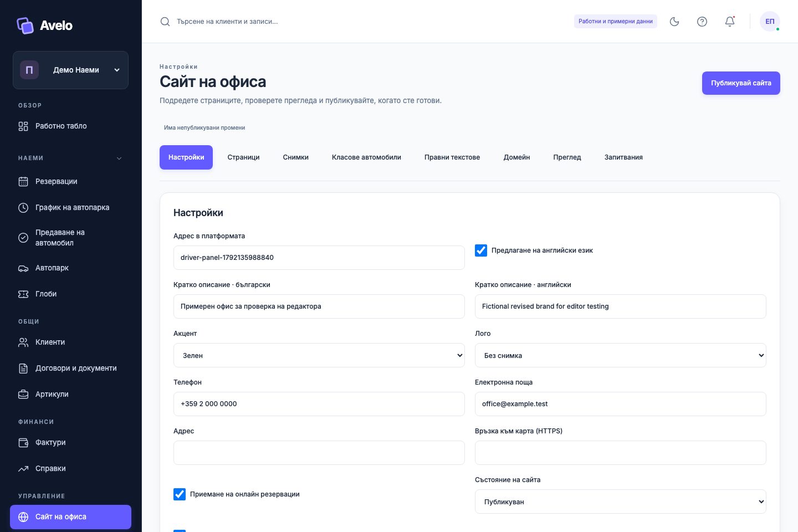Click the Предаване на автомобил checkmark icon
798x532 pixels.
coord(23,238)
